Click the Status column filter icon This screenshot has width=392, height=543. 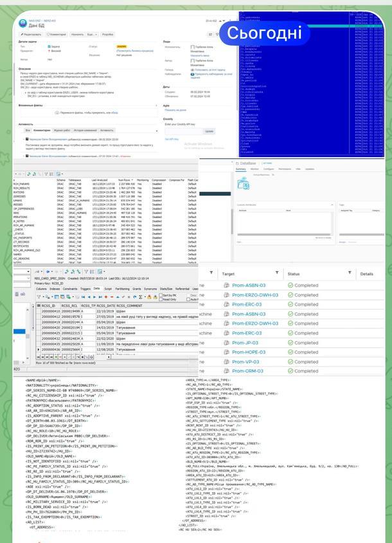(x=349, y=273)
